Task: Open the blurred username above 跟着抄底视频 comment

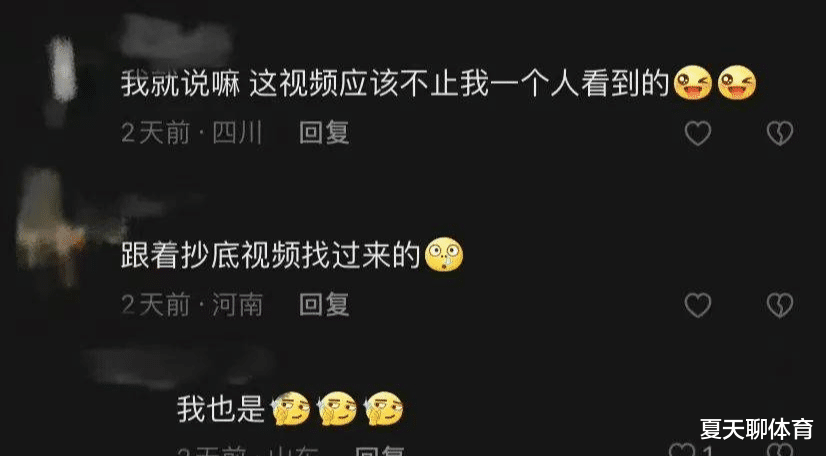Action: tap(158, 204)
